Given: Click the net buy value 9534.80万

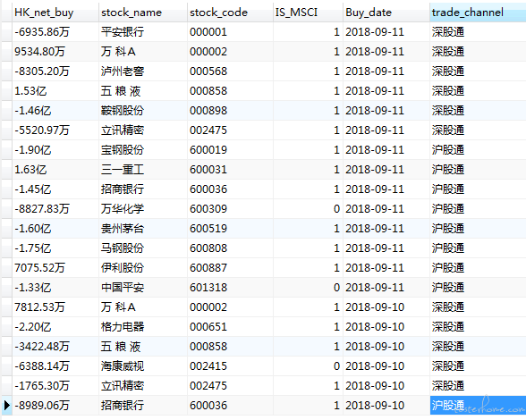Looking at the screenshot, I should pyautogui.click(x=39, y=52).
